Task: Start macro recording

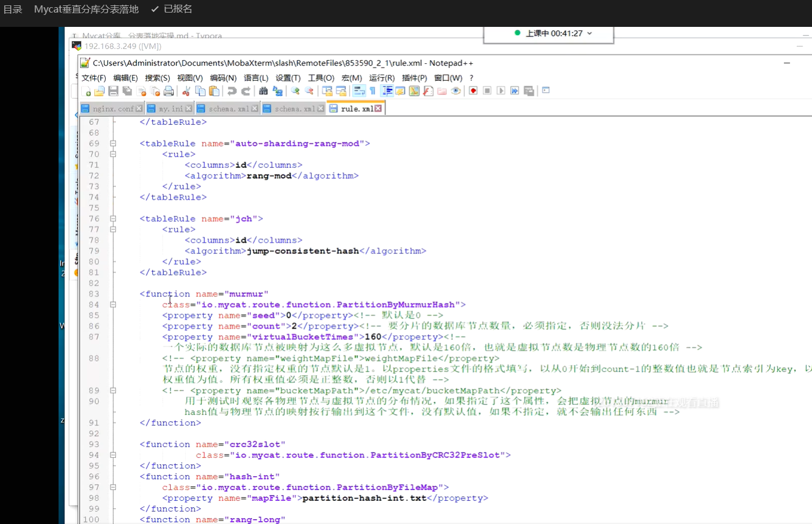Action: tap(471, 91)
